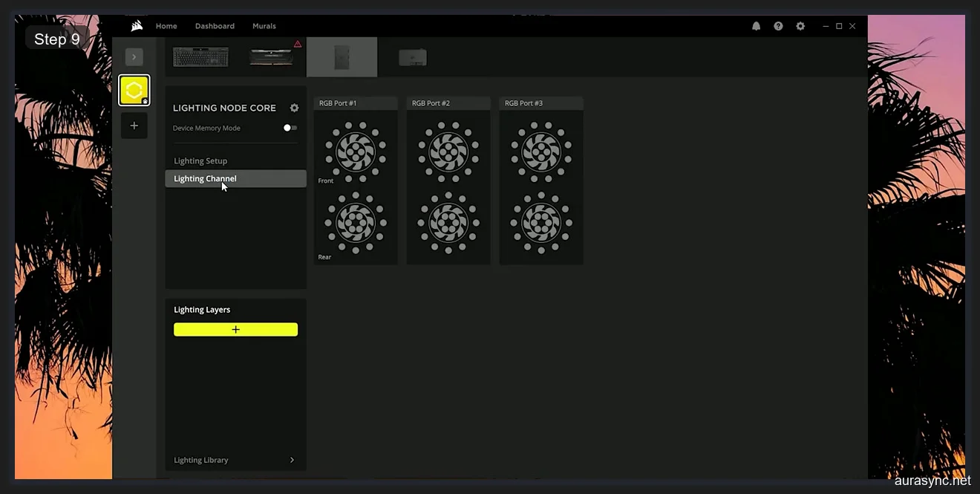Click the warning triangle on the RAM device

click(x=298, y=44)
